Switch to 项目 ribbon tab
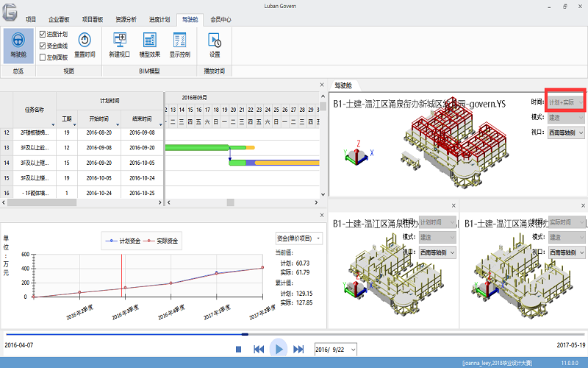Viewport: 588px width, 368px height. (31, 20)
